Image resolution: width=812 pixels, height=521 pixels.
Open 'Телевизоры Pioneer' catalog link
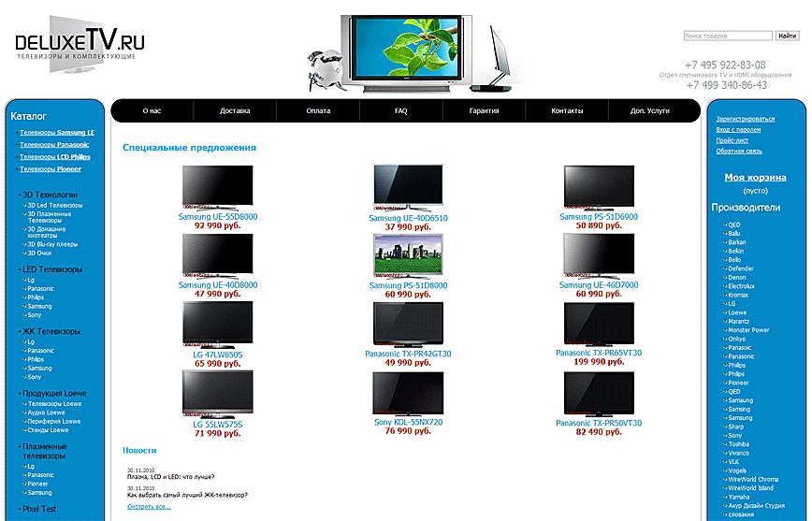[51, 168]
